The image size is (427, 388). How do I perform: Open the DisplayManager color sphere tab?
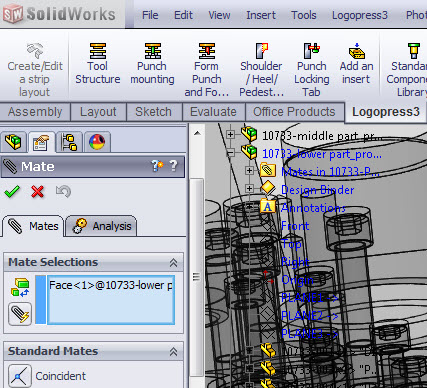coord(97,142)
